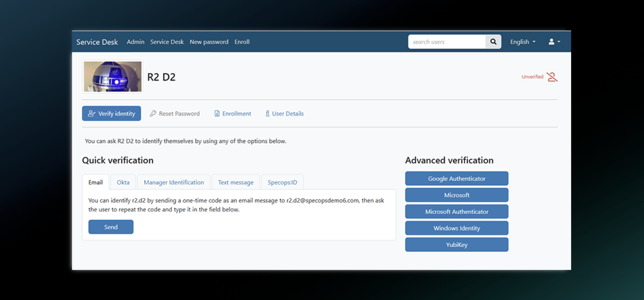
Task: Click the Unverified user status icon
Action: [552, 77]
